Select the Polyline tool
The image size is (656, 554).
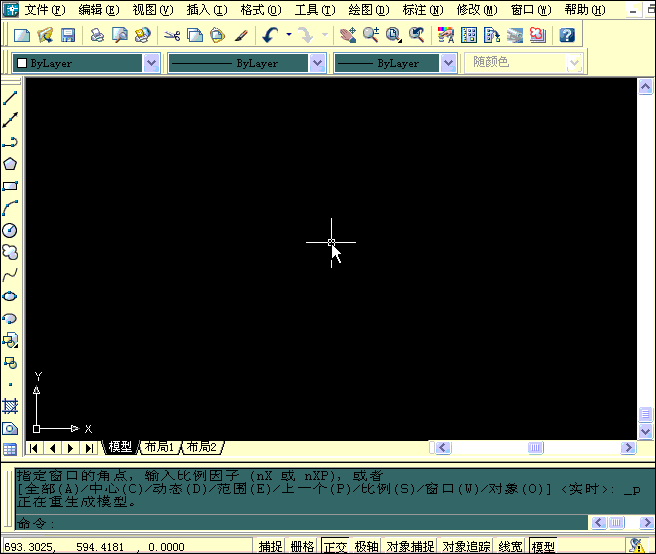(10, 142)
